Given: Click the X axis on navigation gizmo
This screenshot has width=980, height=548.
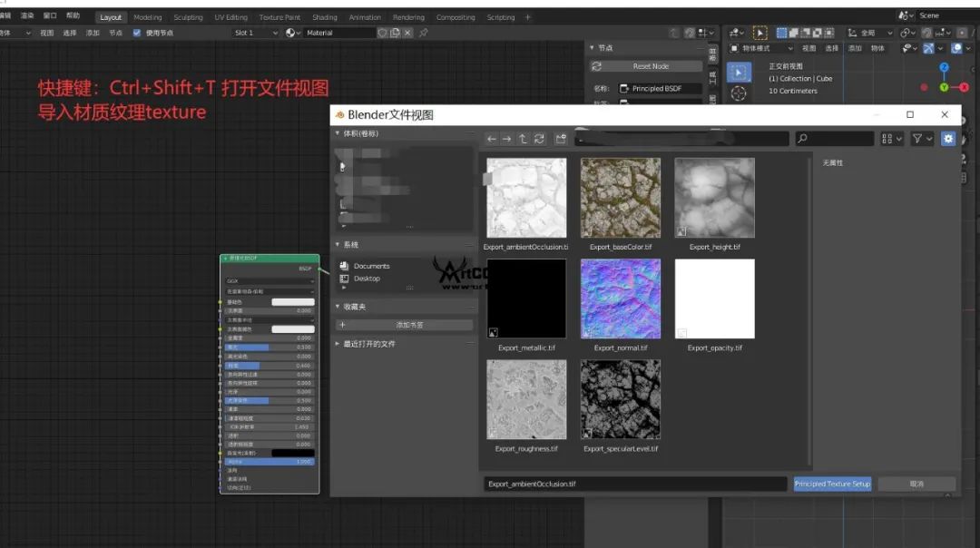Looking at the screenshot, I should (x=964, y=87).
